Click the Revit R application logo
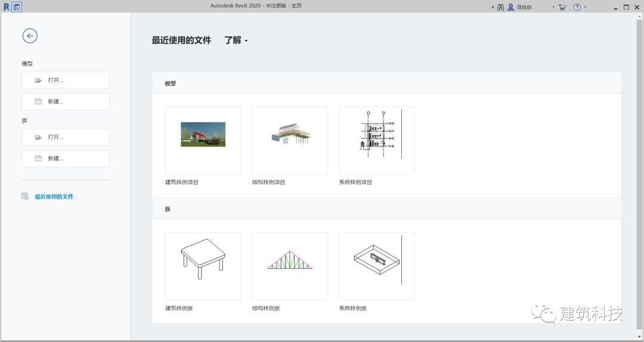644x342 pixels. click(6, 7)
